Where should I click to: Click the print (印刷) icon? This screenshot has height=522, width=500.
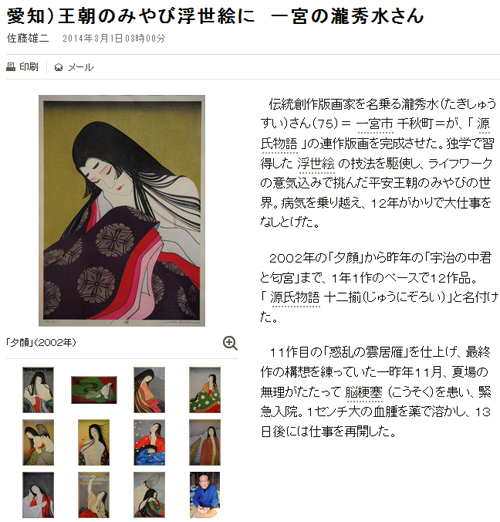(x=11, y=67)
